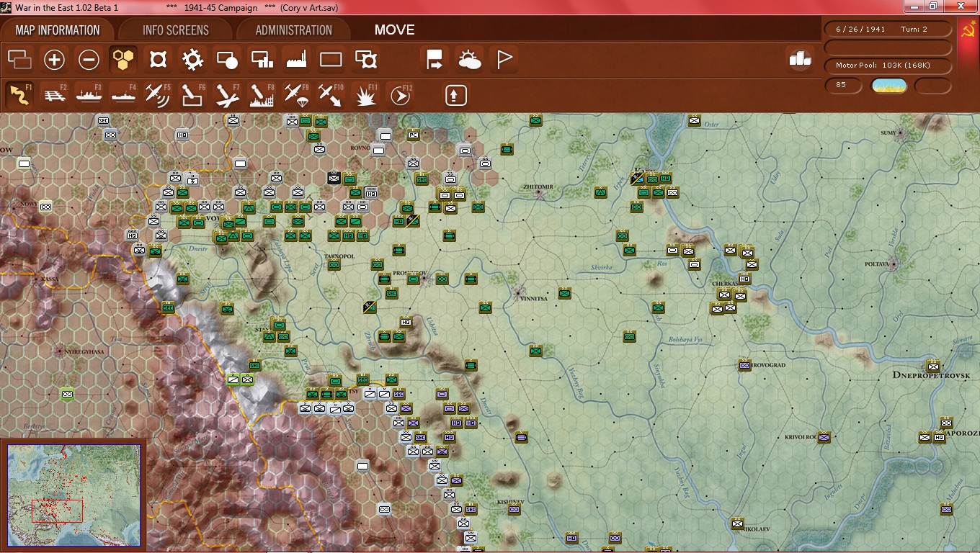Toggle the stacked unit counters display icon

(19, 59)
